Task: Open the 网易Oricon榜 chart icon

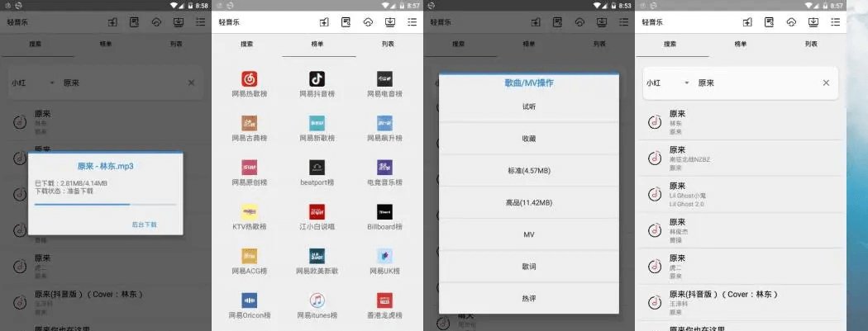Action: pos(249,300)
